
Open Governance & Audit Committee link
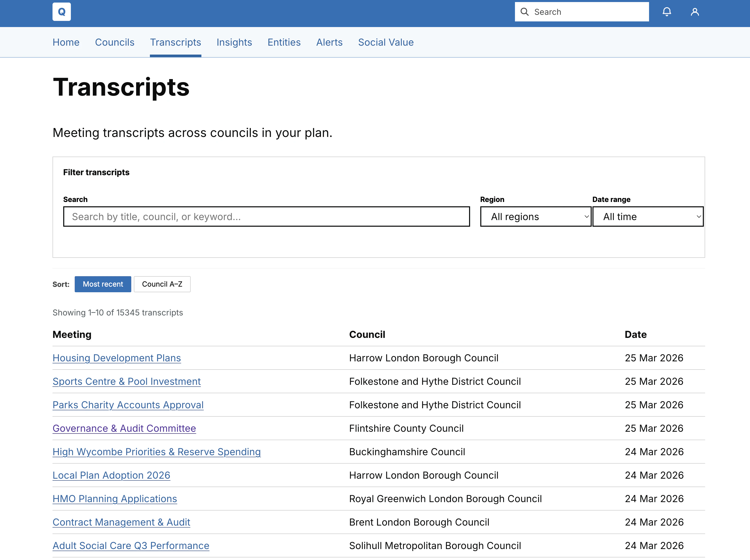pos(124,428)
